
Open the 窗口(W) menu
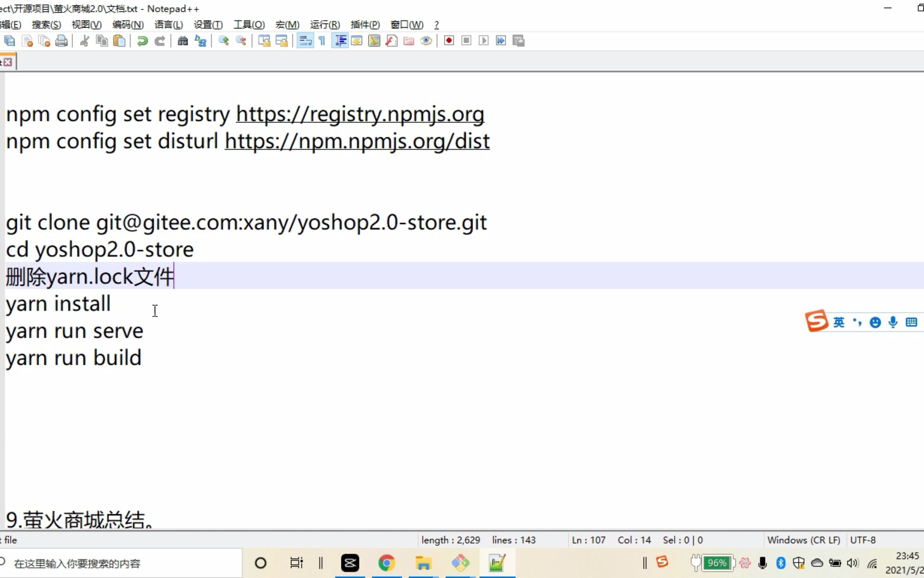[407, 25]
